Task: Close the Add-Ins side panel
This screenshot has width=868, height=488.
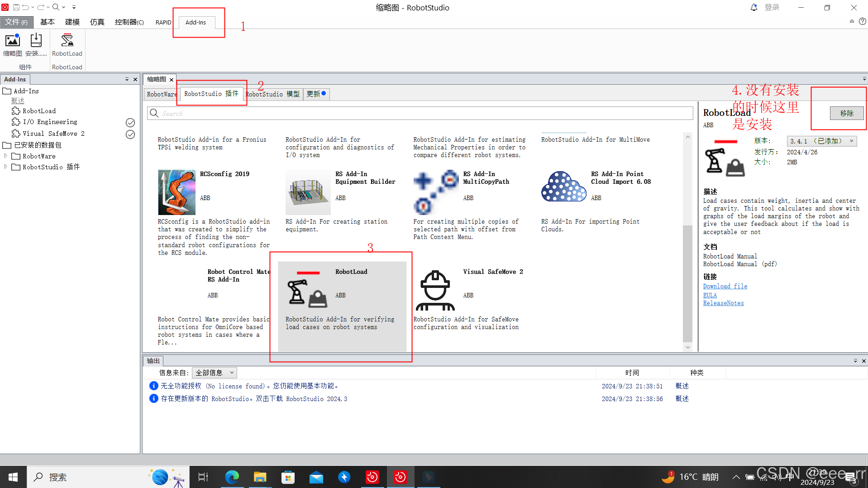Action: point(135,79)
